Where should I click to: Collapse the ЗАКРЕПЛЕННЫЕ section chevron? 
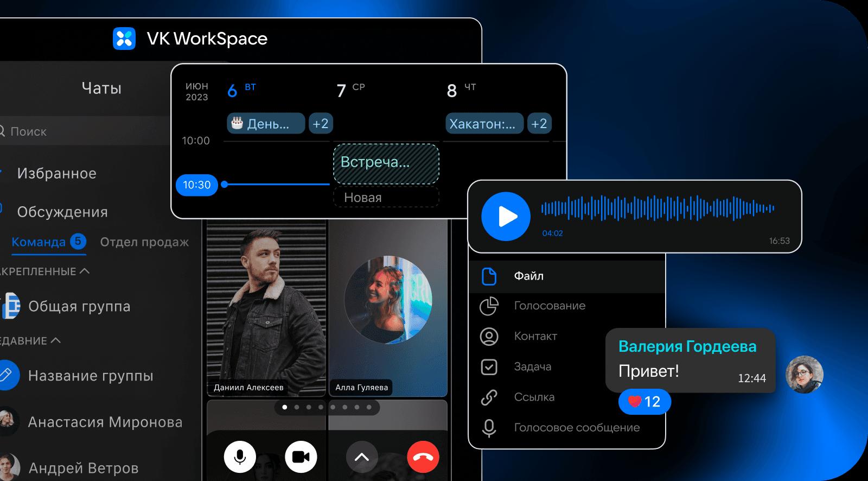(x=85, y=271)
